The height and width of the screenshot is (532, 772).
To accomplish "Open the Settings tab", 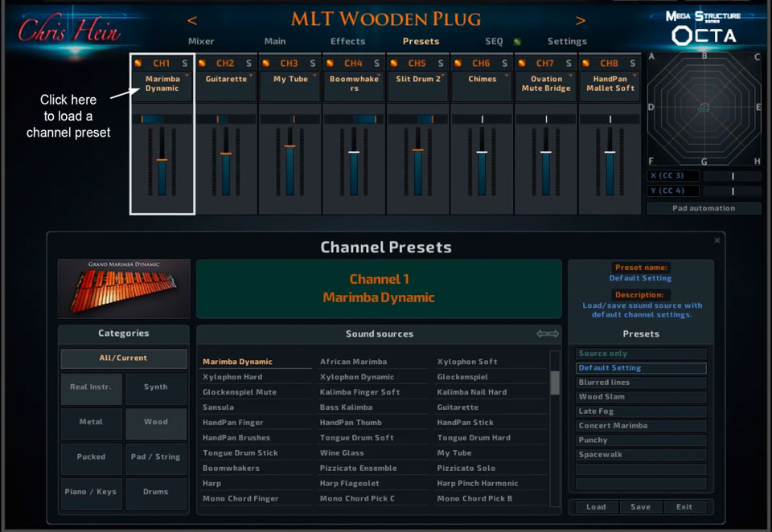I will pos(567,41).
